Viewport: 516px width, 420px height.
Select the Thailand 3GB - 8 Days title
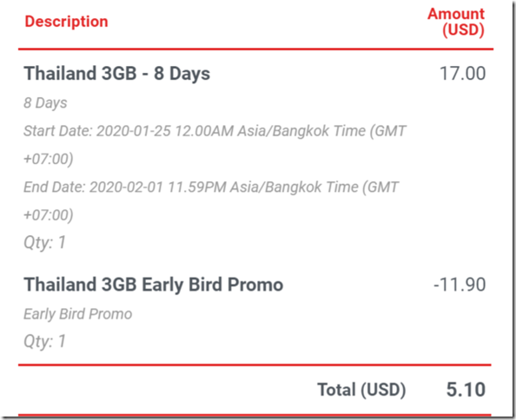pos(116,73)
